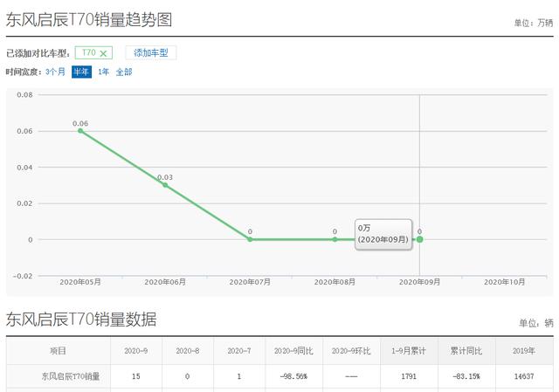Viewport: 559px width, 392px height.
Task: Click the 2020年08月 data point on chart
Action: (335, 239)
